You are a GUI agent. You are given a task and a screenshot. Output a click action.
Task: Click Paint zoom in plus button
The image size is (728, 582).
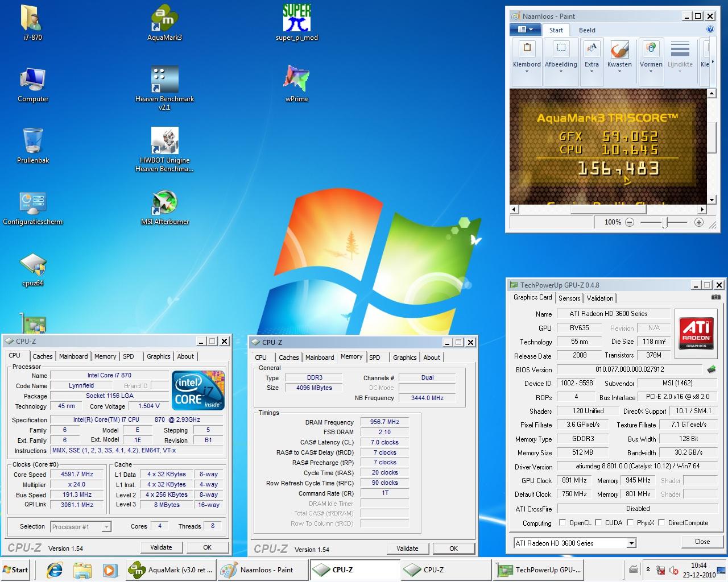(699, 222)
